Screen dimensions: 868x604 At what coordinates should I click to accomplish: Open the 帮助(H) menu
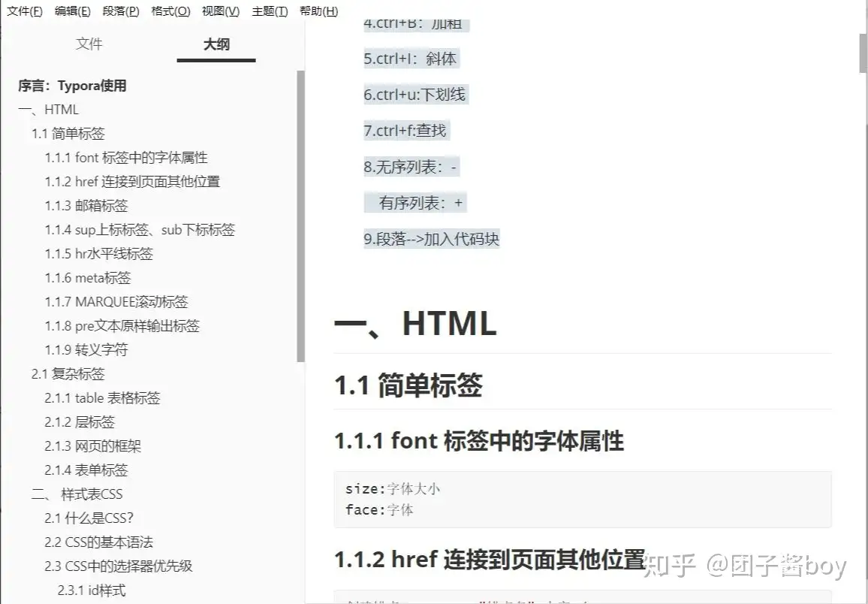319,11
